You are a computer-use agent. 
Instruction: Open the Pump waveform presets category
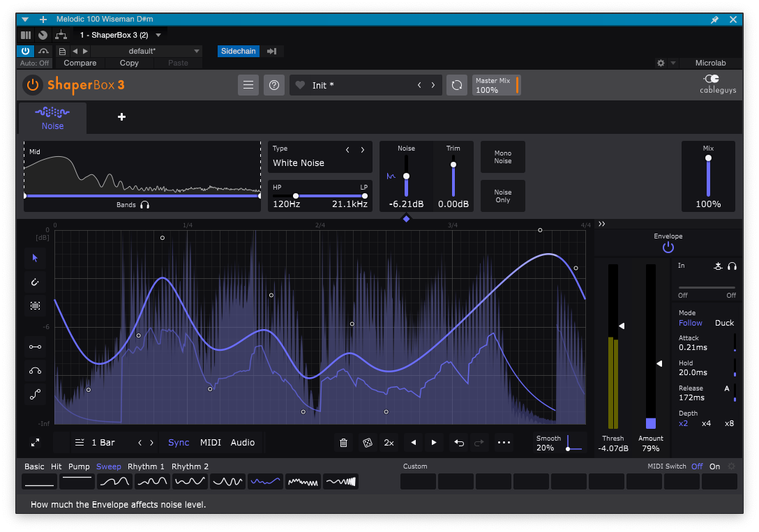click(x=79, y=466)
